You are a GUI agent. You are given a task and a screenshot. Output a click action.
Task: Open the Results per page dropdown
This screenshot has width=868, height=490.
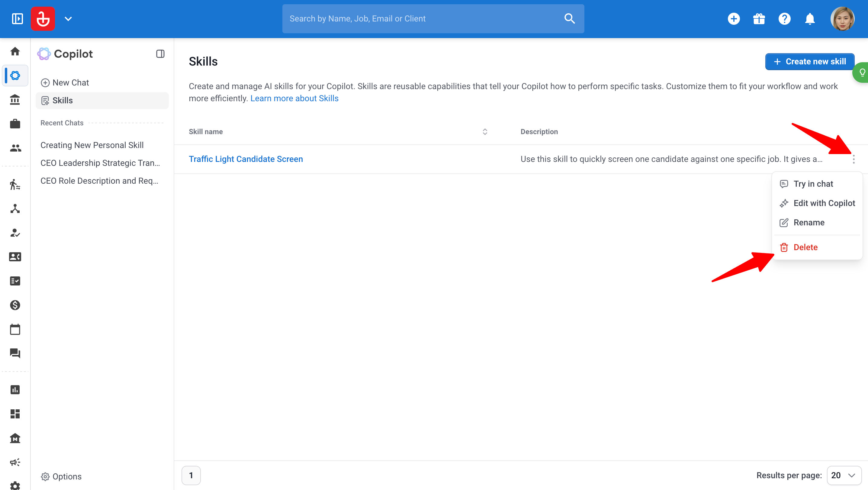(x=844, y=475)
